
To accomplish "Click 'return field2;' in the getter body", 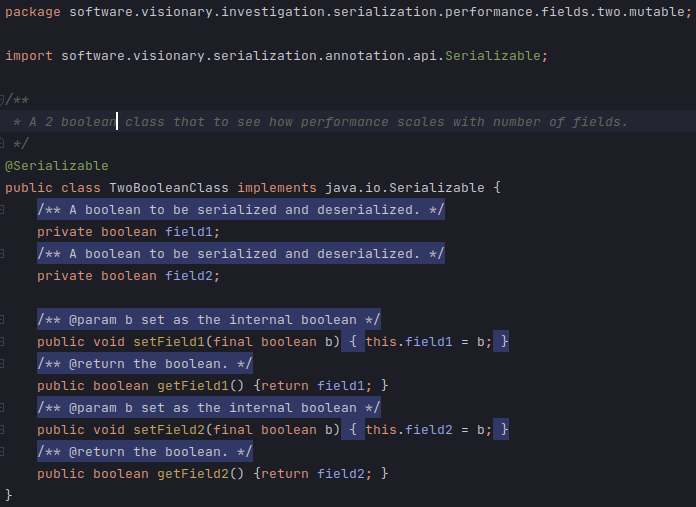I will [x=316, y=473].
